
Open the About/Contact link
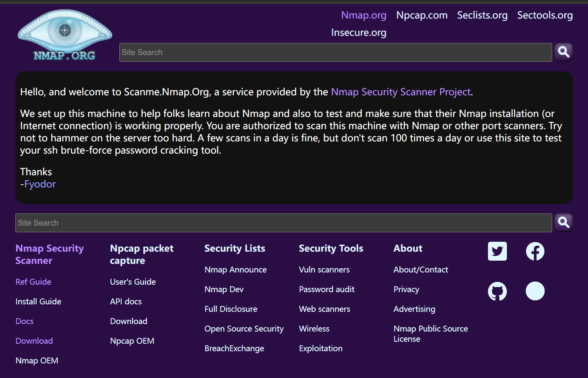[421, 270]
